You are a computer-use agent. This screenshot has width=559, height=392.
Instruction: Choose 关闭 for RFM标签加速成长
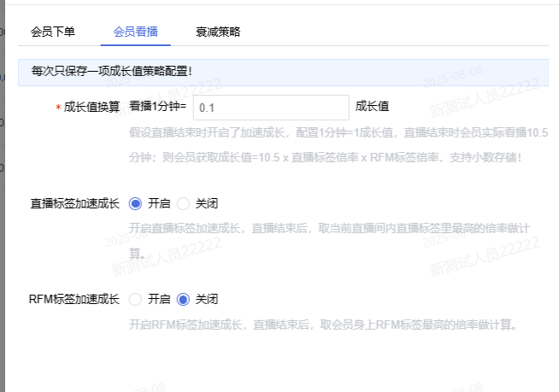[183, 300]
